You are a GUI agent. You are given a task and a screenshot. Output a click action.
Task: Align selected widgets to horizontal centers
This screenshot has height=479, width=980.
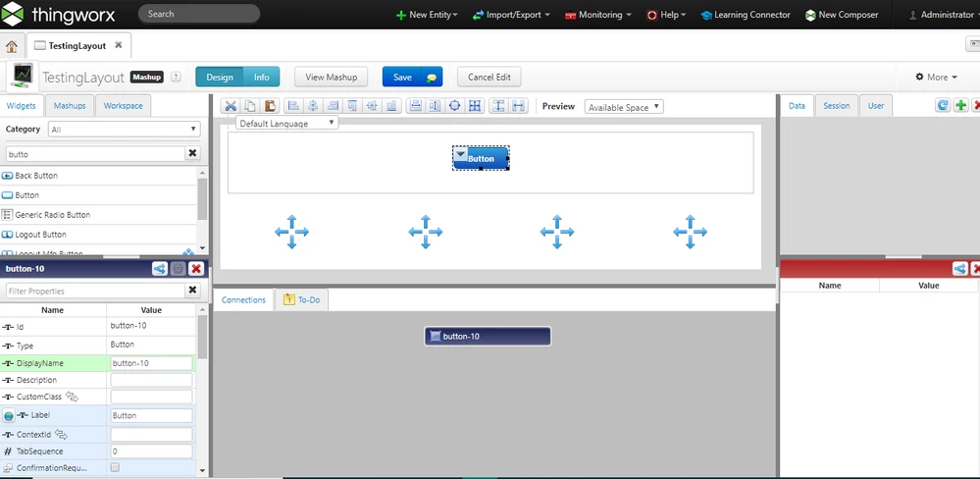(313, 106)
